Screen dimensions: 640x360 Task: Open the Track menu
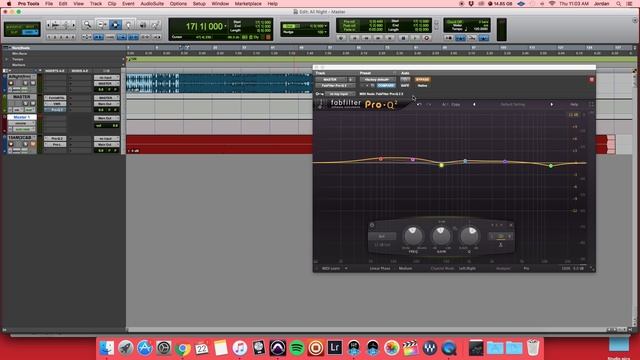point(96,4)
